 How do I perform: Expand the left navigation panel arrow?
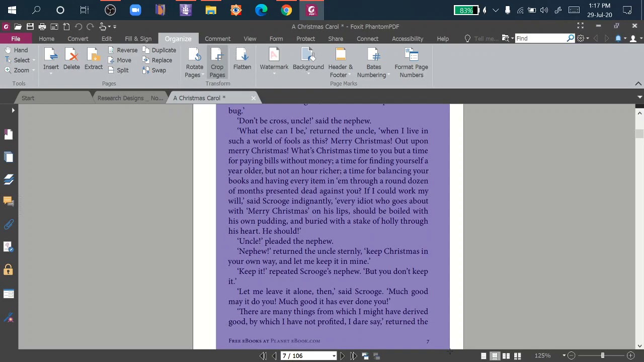13,110
